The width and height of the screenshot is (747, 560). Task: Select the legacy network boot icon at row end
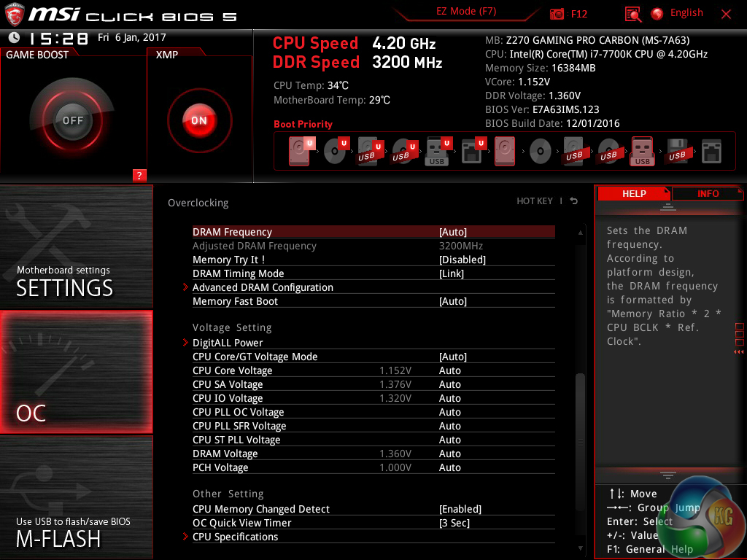coord(712,152)
